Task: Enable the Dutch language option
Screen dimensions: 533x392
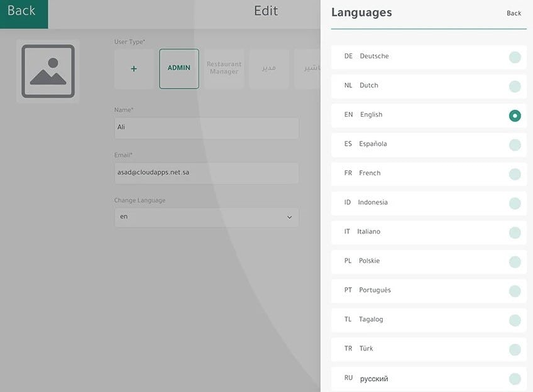Action: [515, 86]
